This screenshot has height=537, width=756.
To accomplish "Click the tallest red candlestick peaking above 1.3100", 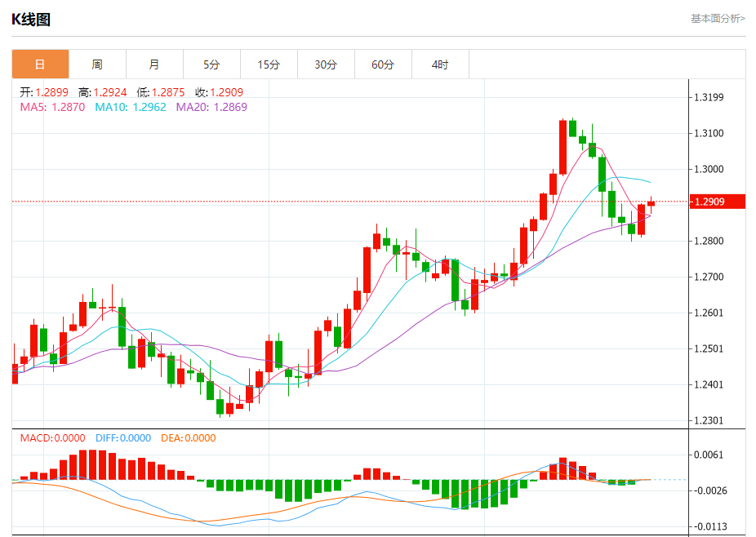I will tap(563, 147).
